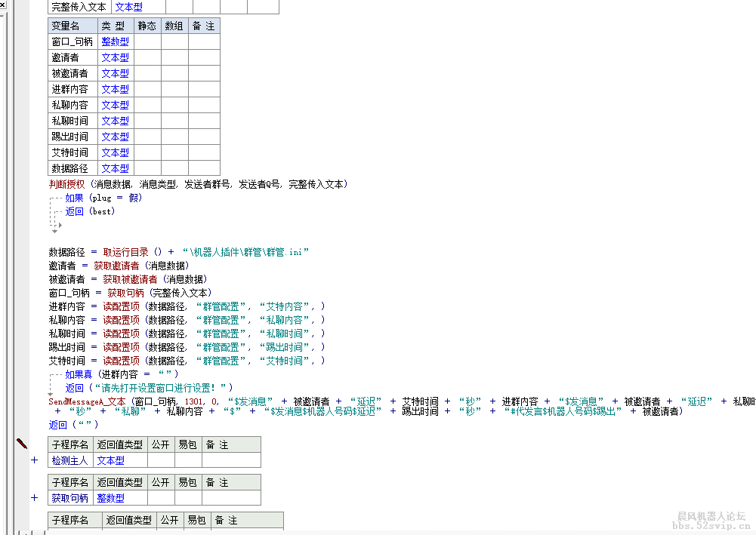Click the 易包 cell of 获取句柄 subroutine
This screenshot has width=756, height=535.
[188, 498]
